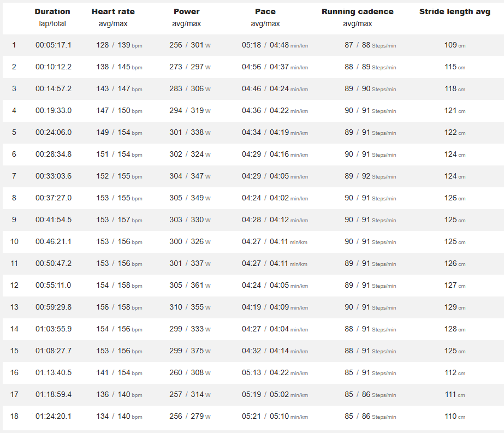Click duration 00:05:17.1 in lap 1
Viewport: 504px width, 433px height.
pos(54,45)
